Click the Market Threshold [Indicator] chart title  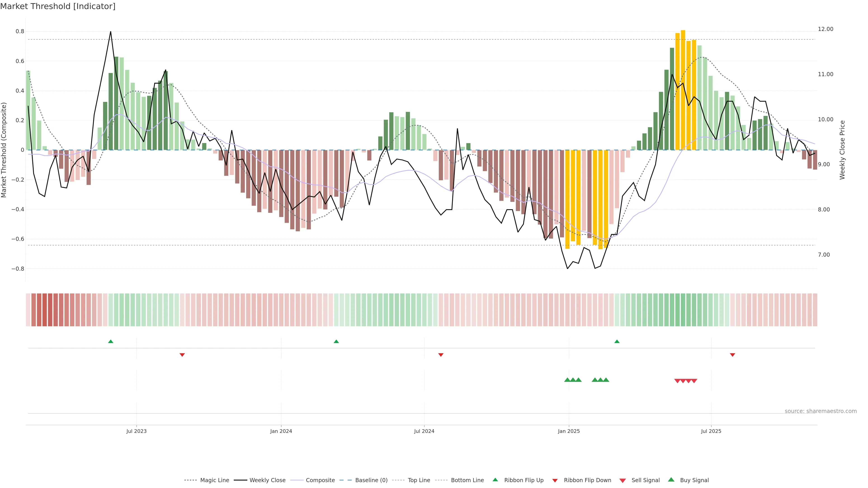[58, 6]
